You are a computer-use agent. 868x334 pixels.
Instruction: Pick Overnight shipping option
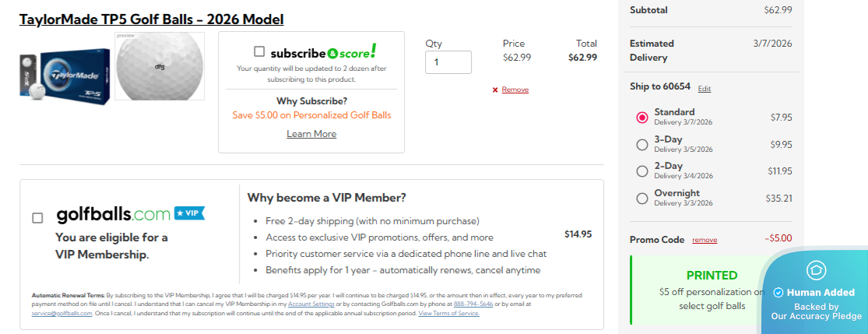(642, 198)
